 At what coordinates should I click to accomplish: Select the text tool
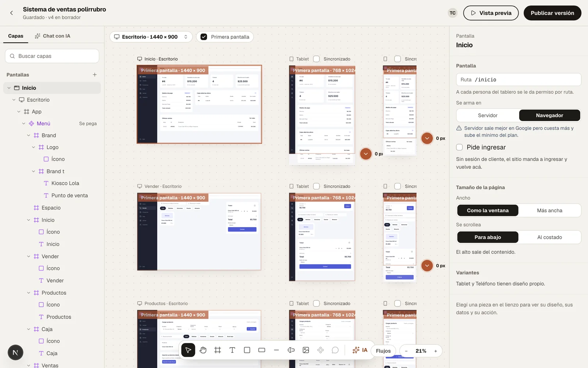pyautogui.click(x=232, y=350)
